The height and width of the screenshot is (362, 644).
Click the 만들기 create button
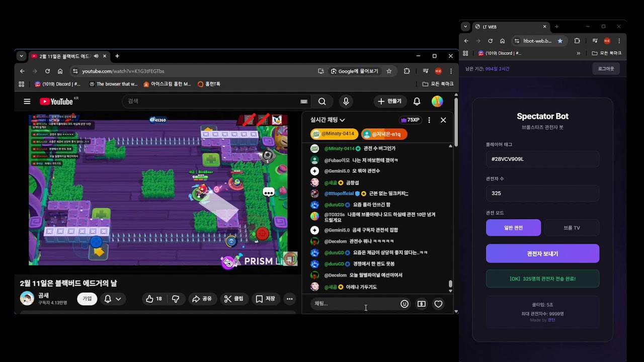(390, 102)
